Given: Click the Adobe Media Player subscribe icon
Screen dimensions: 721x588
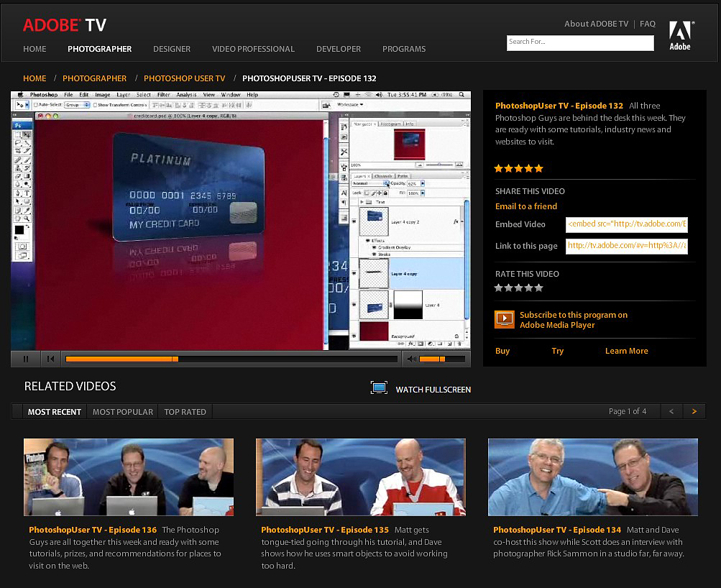Looking at the screenshot, I should click(x=505, y=319).
